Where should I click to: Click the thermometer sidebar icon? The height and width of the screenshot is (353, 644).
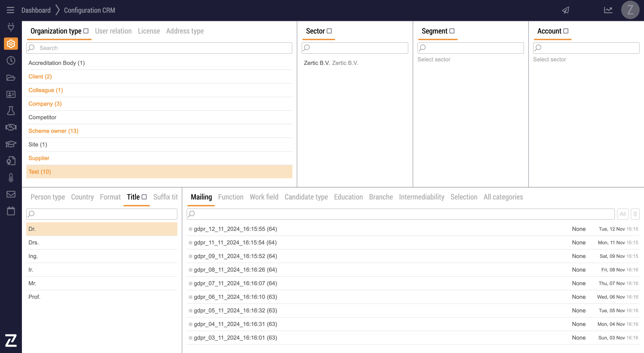tap(11, 178)
